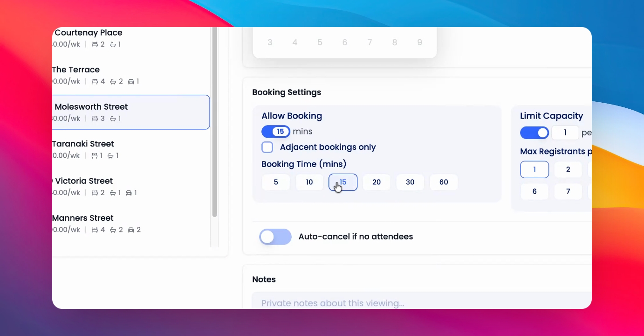The height and width of the screenshot is (336, 644).
Task: Click bath icon on The Terrace row
Action: [113, 82]
